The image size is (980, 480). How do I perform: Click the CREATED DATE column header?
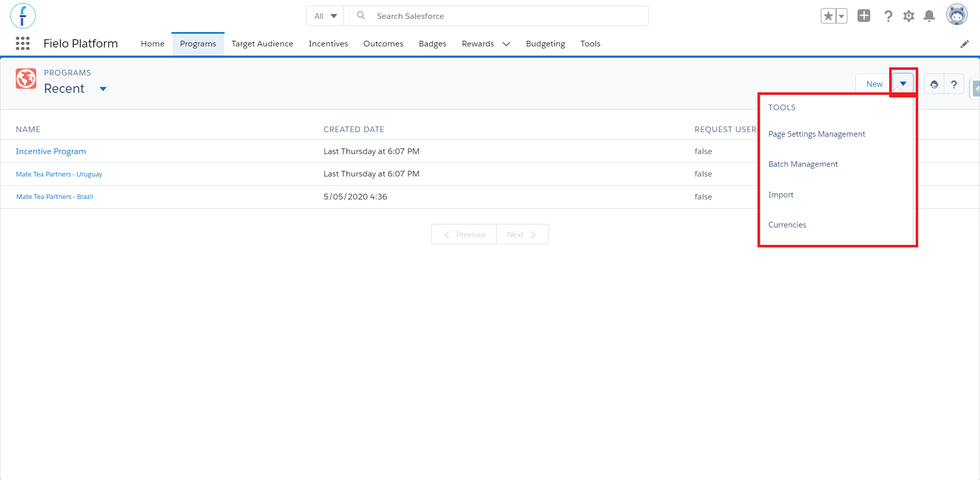point(354,130)
